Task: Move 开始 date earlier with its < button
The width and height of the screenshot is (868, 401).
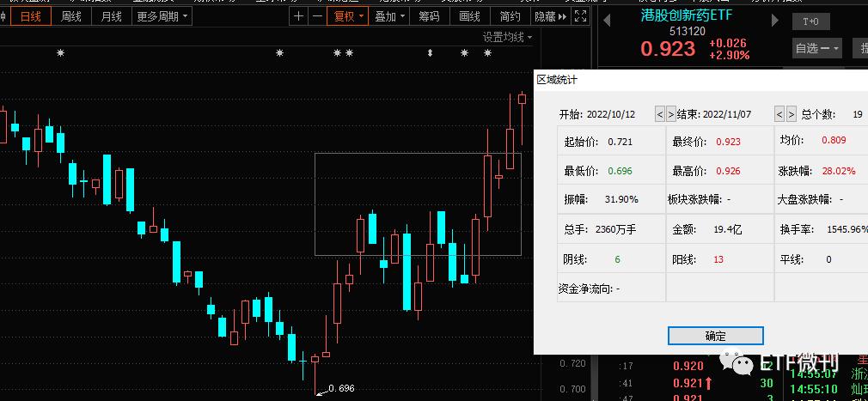Action: (x=659, y=114)
